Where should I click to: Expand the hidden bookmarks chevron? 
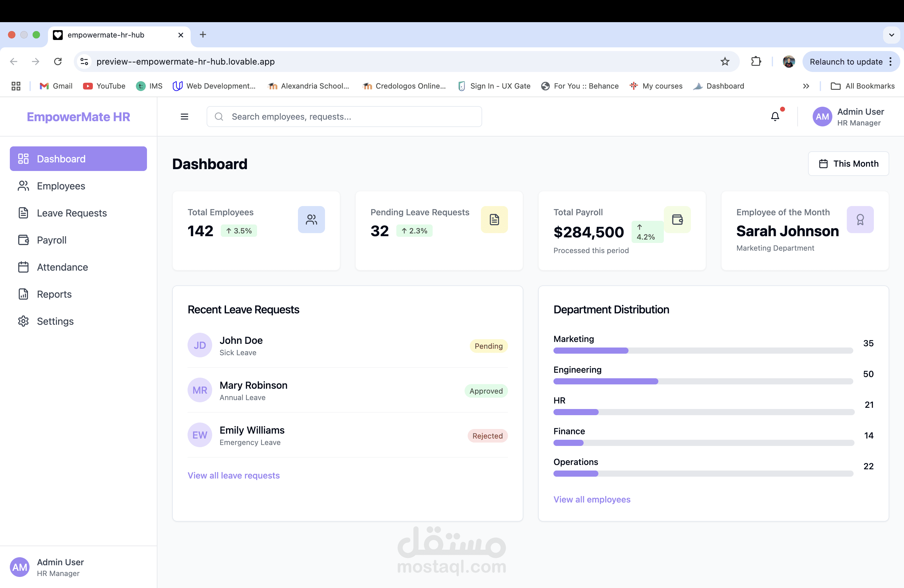click(806, 86)
